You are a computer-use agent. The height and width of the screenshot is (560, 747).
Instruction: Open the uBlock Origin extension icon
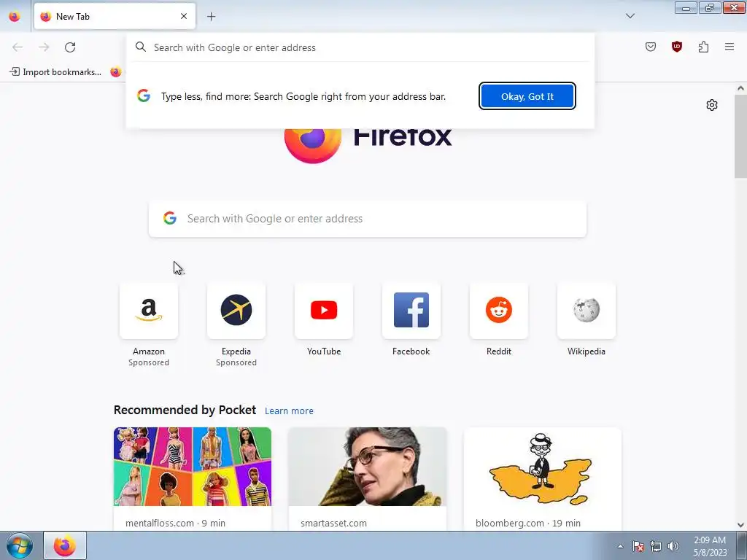click(676, 47)
